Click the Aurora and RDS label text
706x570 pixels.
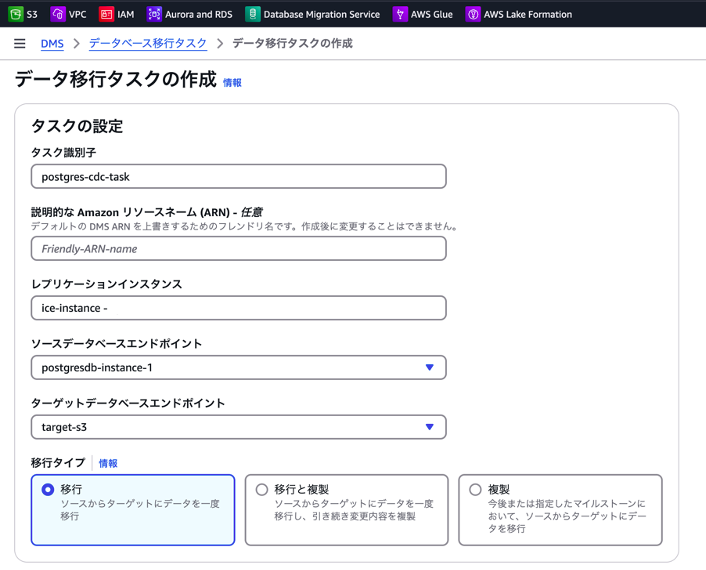click(x=199, y=14)
